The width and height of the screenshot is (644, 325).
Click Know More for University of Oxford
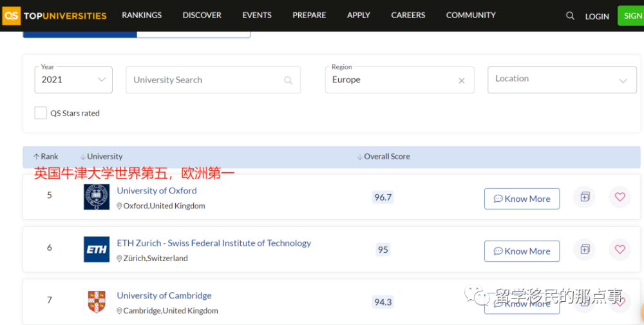pyautogui.click(x=522, y=199)
